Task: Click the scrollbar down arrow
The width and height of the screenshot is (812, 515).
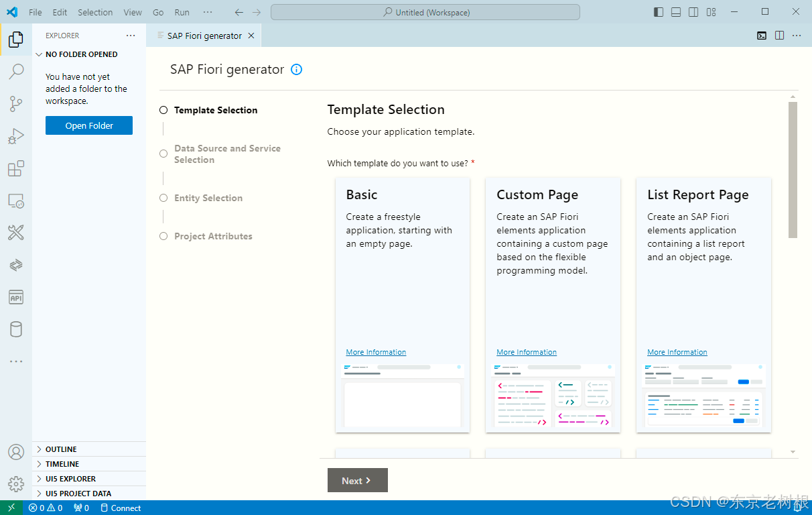Action: 793,453
